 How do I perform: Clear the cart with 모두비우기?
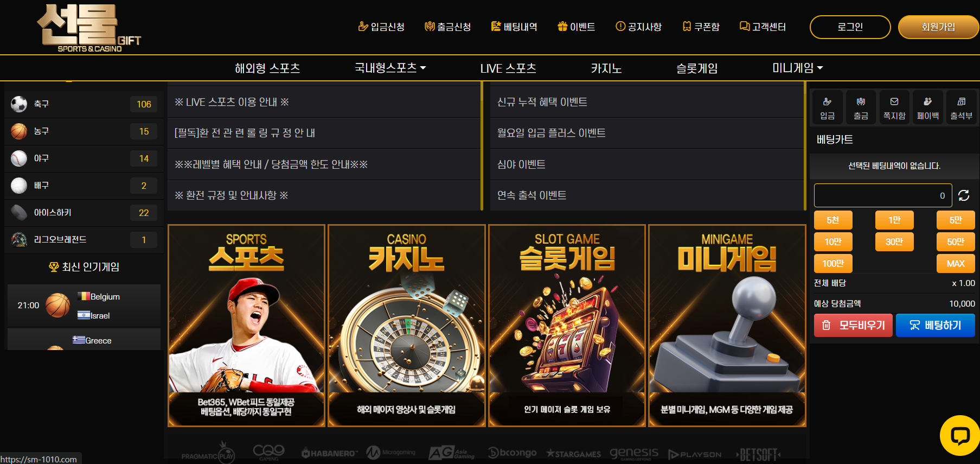pyautogui.click(x=853, y=325)
